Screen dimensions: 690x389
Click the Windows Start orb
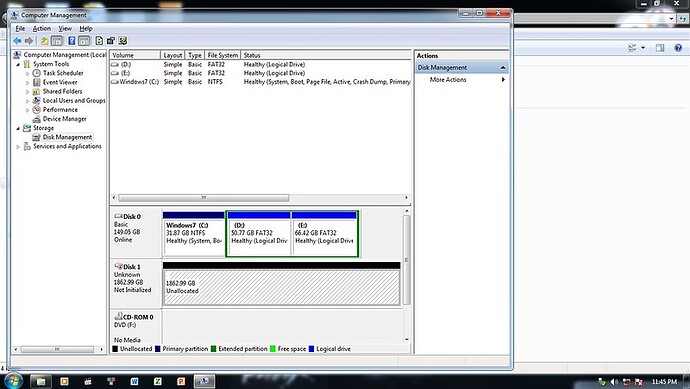[13, 381]
